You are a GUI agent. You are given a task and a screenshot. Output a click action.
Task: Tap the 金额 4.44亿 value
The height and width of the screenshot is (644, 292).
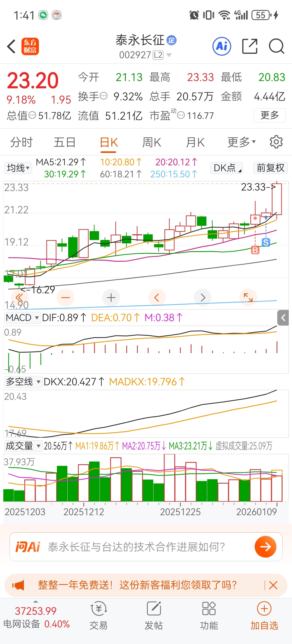coord(269,96)
